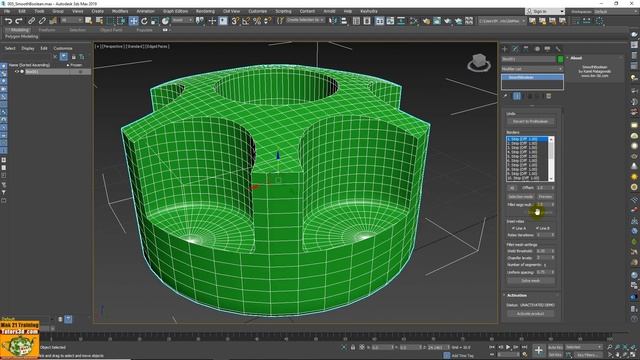Click the Solve mesh button

coord(531,281)
